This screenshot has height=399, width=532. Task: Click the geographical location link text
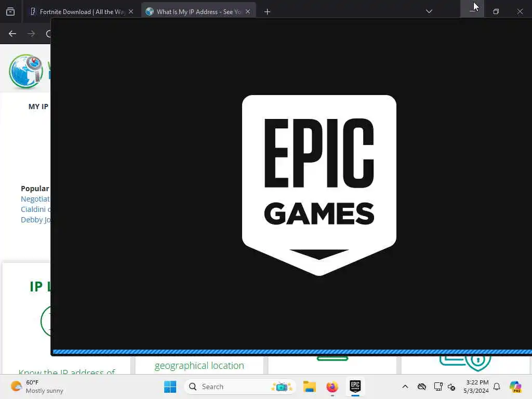(x=199, y=366)
